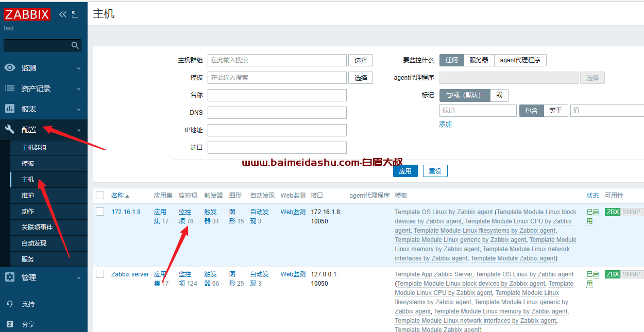Screen dimensions: 644x332
Task: Focus the 主机群组 search field
Action: (277, 60)
